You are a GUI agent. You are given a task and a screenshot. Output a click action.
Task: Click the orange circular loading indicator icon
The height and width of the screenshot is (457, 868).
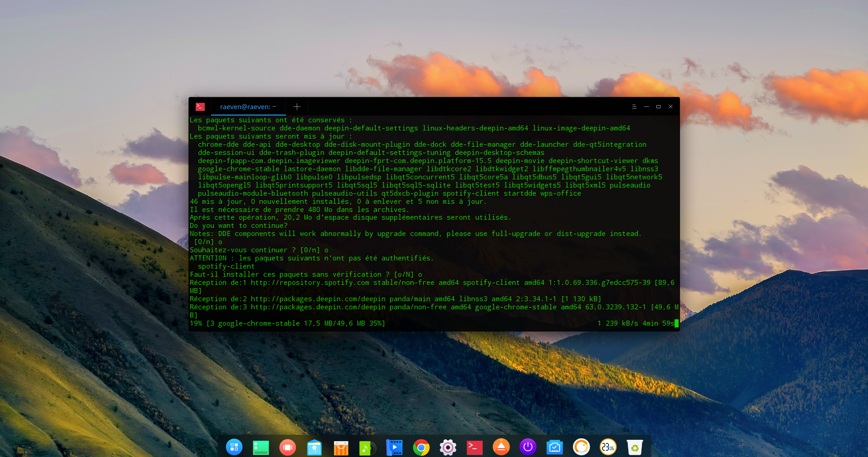click(581, 447)
